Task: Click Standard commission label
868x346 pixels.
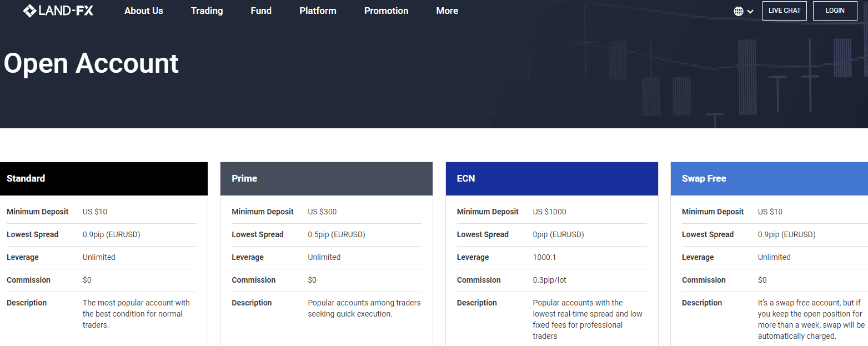Action: tap(28, 280)
